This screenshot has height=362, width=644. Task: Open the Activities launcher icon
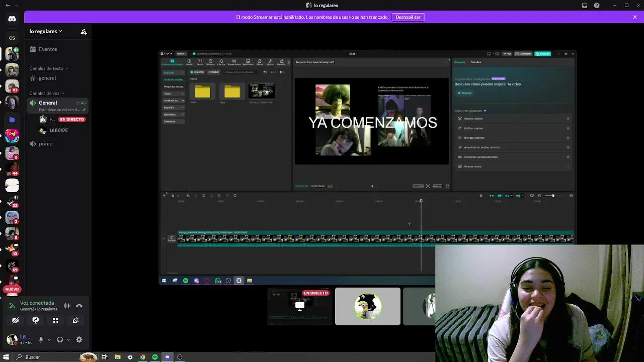55,320
